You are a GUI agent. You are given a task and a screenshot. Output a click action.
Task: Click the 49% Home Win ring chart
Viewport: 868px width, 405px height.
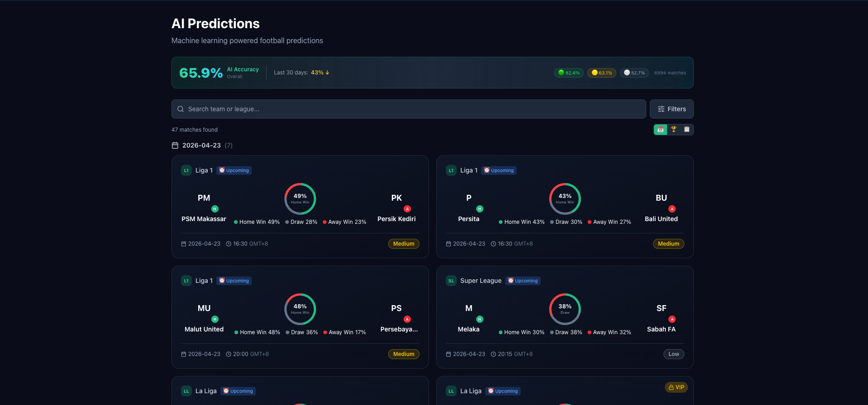[x=300, y=199]
